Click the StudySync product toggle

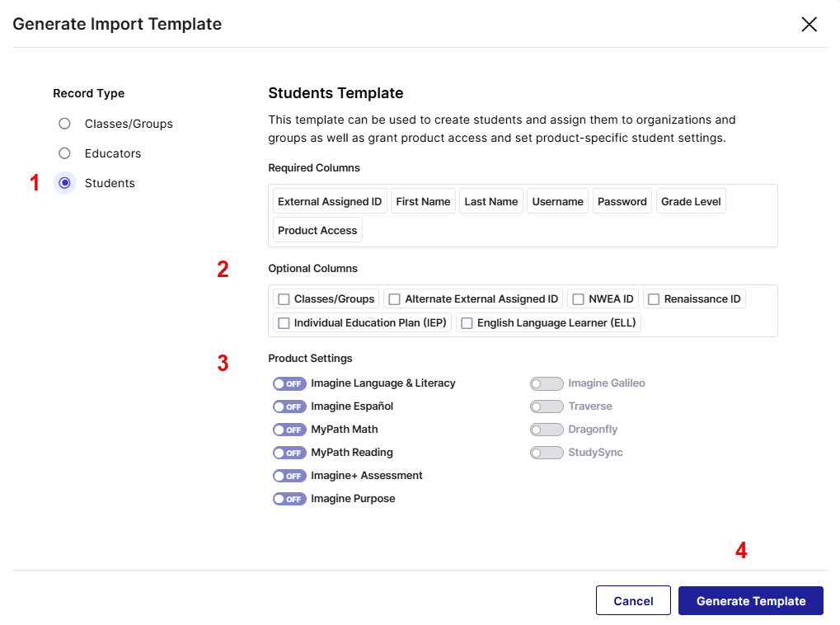[x=547, y=453]
